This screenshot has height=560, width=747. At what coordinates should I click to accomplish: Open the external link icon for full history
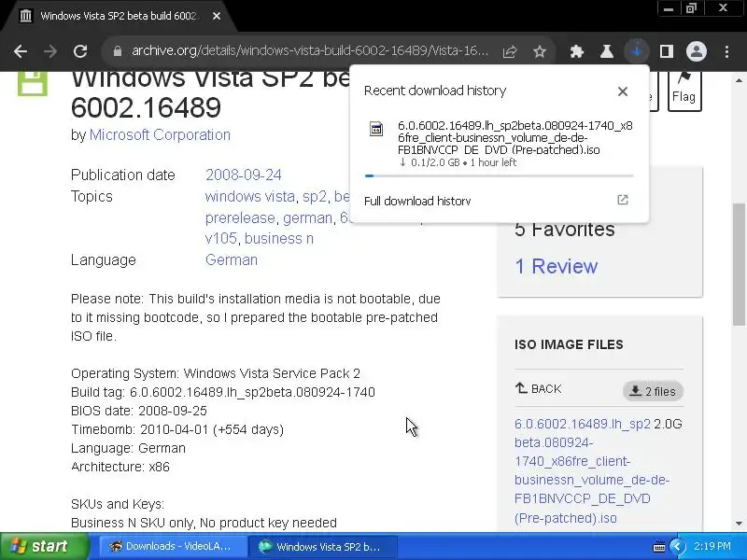(x=622, y=200)
